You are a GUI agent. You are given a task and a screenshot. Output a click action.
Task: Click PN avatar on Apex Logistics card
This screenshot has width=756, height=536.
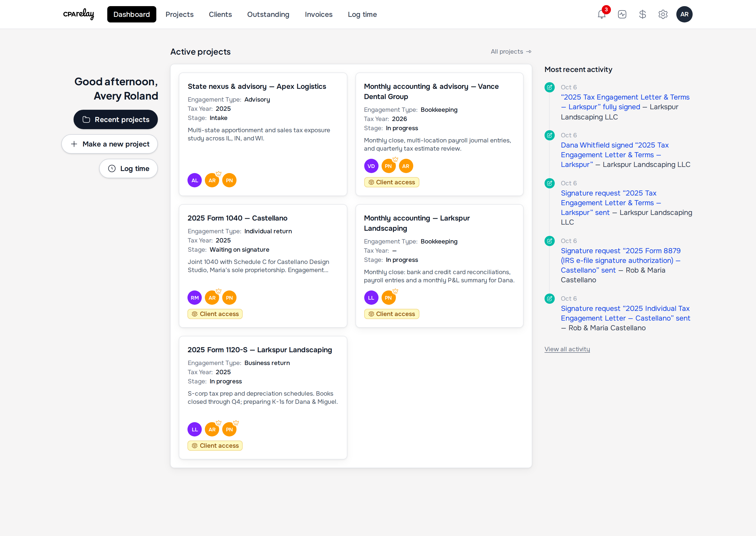pyautogui.click(x=229, y=180)
